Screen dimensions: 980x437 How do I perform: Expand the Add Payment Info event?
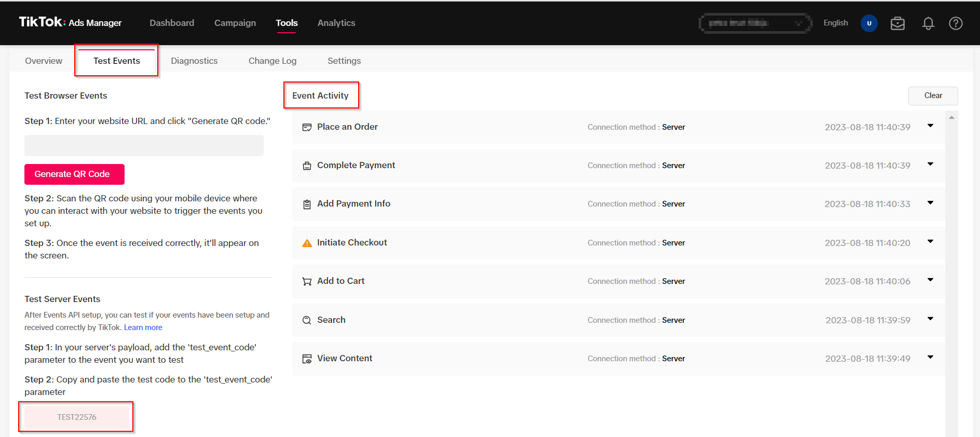(x=930, y=202)
